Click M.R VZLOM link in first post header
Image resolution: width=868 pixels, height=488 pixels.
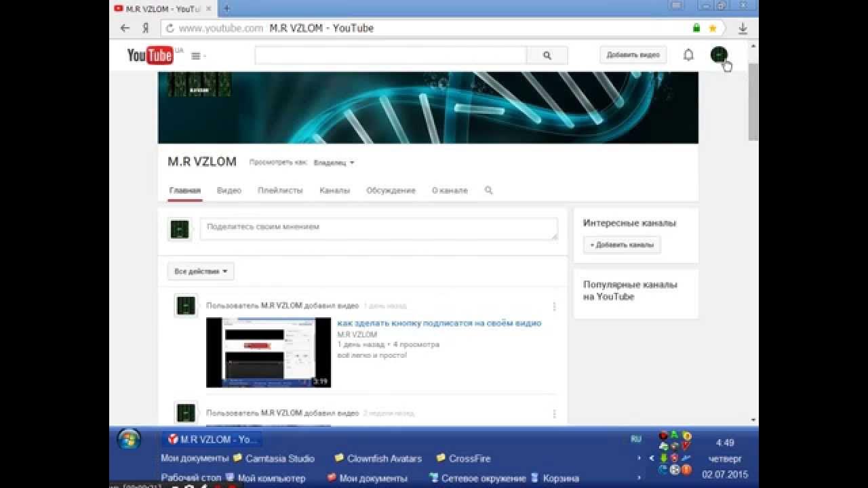[x=281, y=306]
